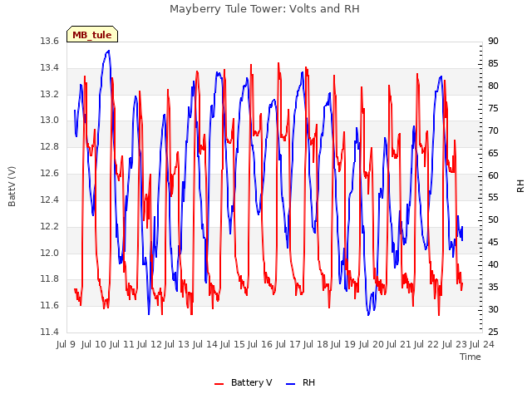
Task: Click the 13.4 tick on left axis
Action: click(50, 67)
